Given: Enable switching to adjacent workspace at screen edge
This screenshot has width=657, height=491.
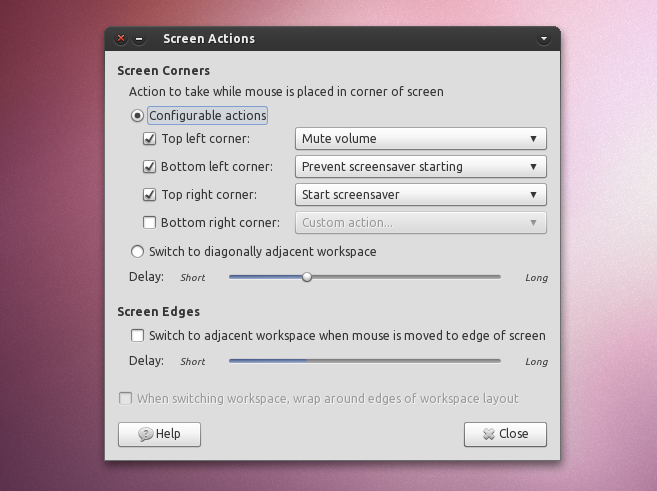Looking at the screenshot, I should pos(137,336).
